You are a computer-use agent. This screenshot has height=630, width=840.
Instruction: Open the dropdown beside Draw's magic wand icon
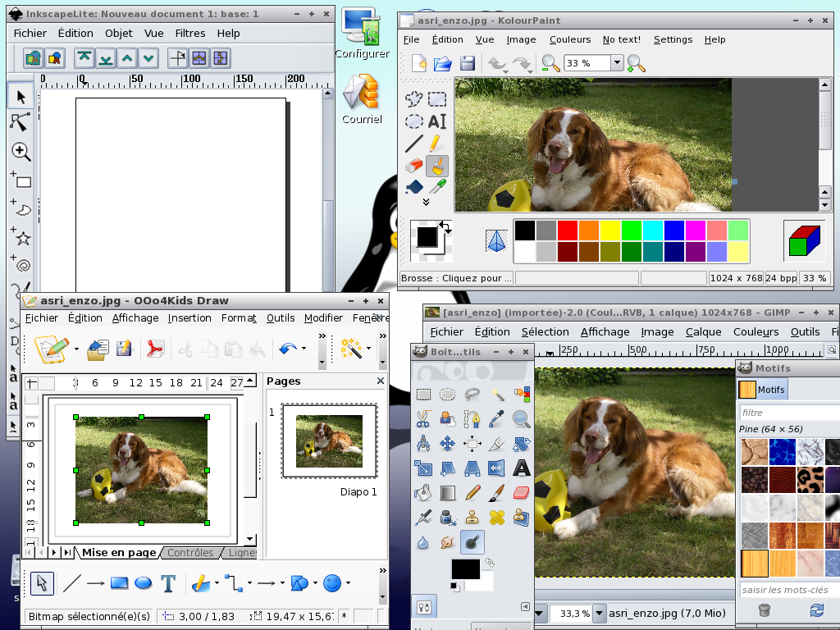pyautogui.click(x=368, y=348)
